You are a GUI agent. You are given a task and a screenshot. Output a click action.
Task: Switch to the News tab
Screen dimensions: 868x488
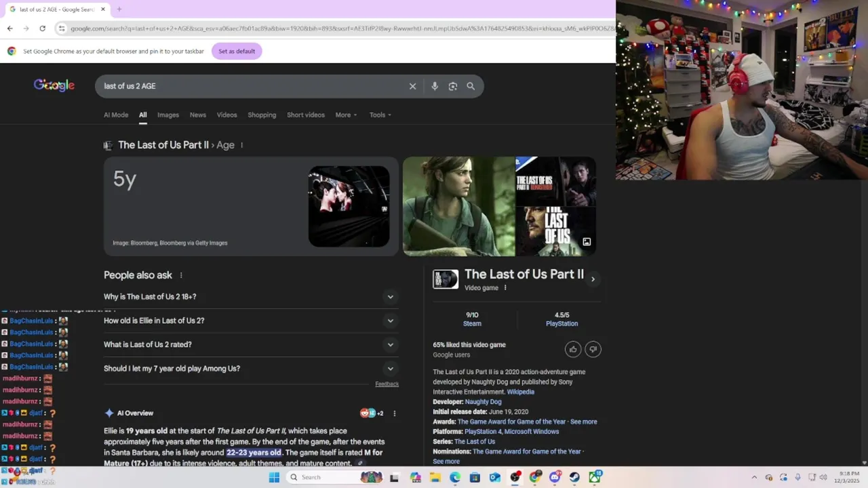[x=198, y=115]
